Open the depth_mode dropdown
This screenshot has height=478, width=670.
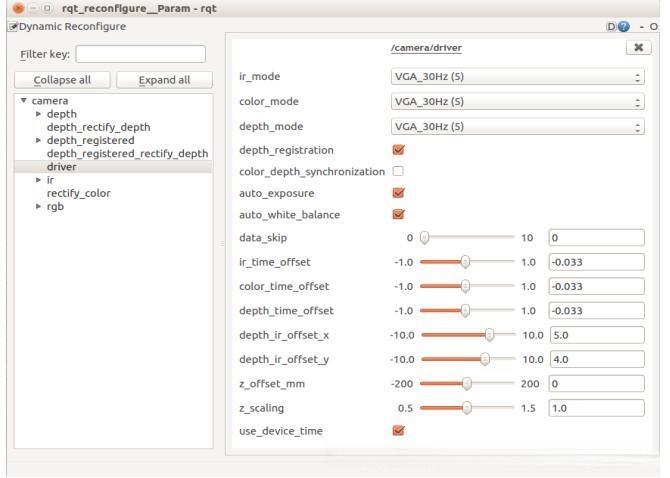[517, 126]
